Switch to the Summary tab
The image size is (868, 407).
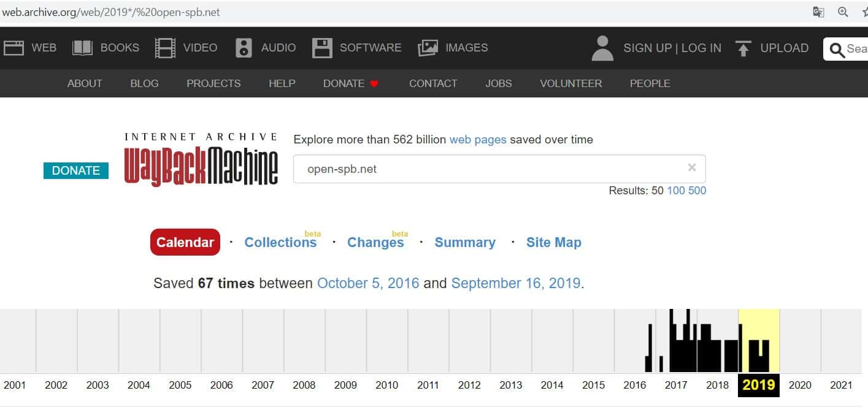point(465,242)
